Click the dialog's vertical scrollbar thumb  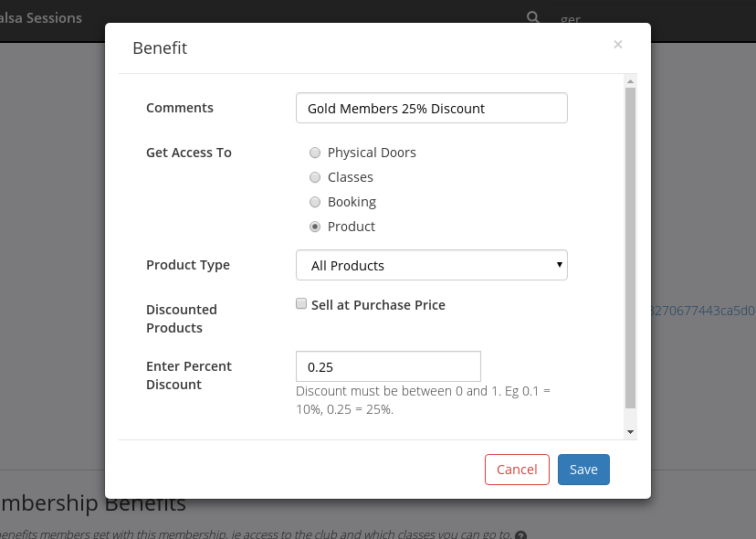(x=630, y=247)
